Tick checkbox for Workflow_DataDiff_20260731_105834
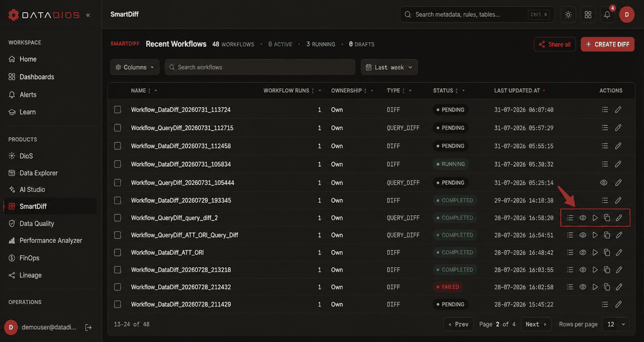 [x=117, y=164]
